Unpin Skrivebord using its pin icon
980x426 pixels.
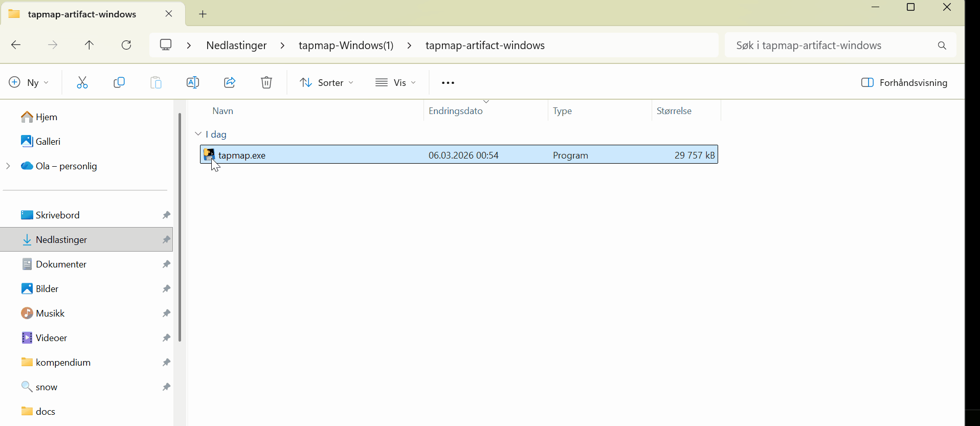(x=166, y=215)
